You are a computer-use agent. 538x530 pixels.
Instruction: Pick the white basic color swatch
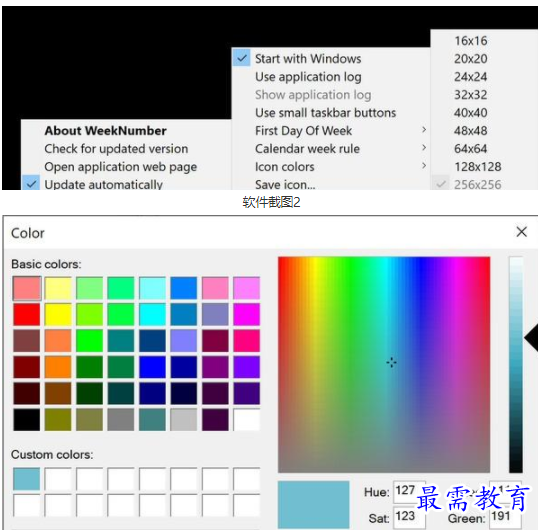(246, 419)
